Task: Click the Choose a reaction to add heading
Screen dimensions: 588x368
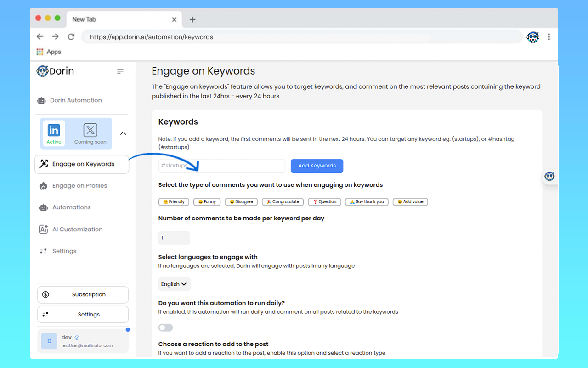Action: point(214,344)
